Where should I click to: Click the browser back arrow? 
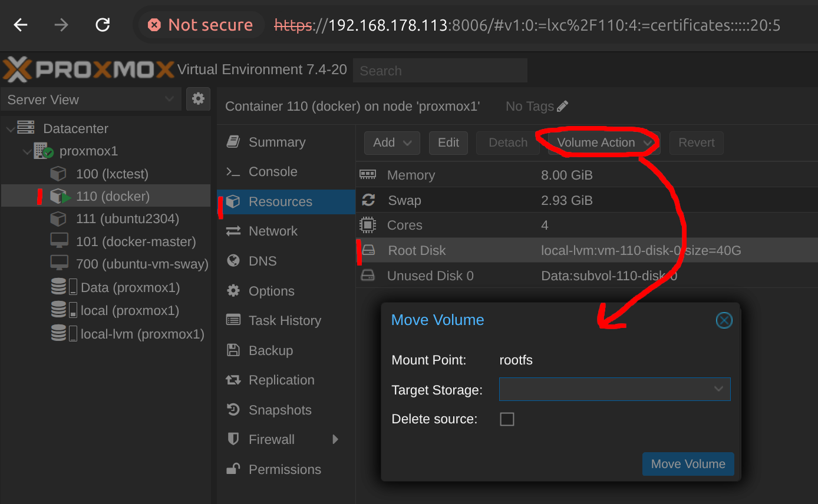(x=21, y=25)
